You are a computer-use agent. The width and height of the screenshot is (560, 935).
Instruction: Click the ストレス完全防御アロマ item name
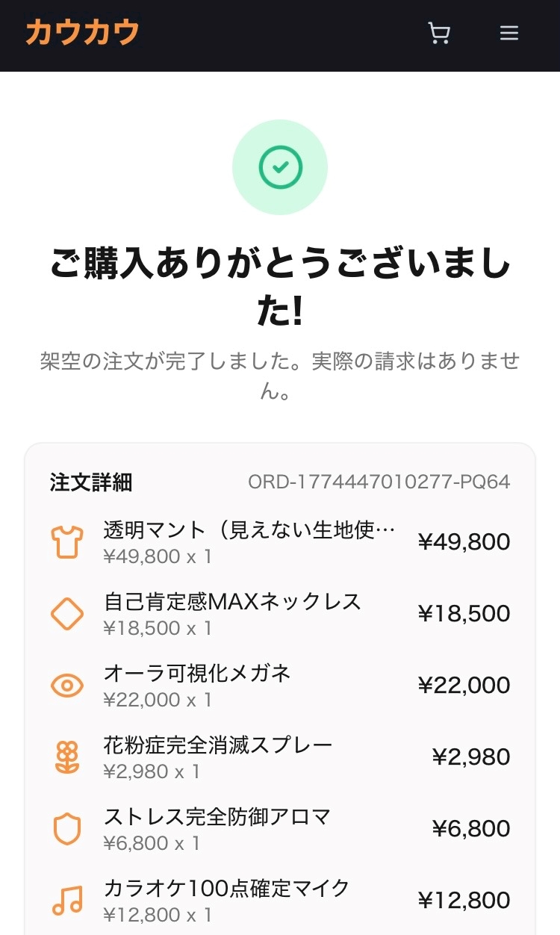pos(217,816)
